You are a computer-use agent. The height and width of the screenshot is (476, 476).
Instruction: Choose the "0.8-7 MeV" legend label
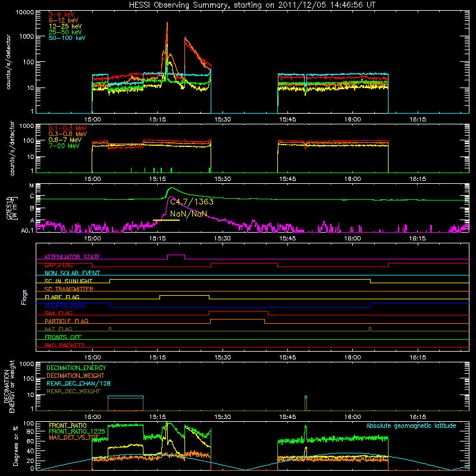65,140
